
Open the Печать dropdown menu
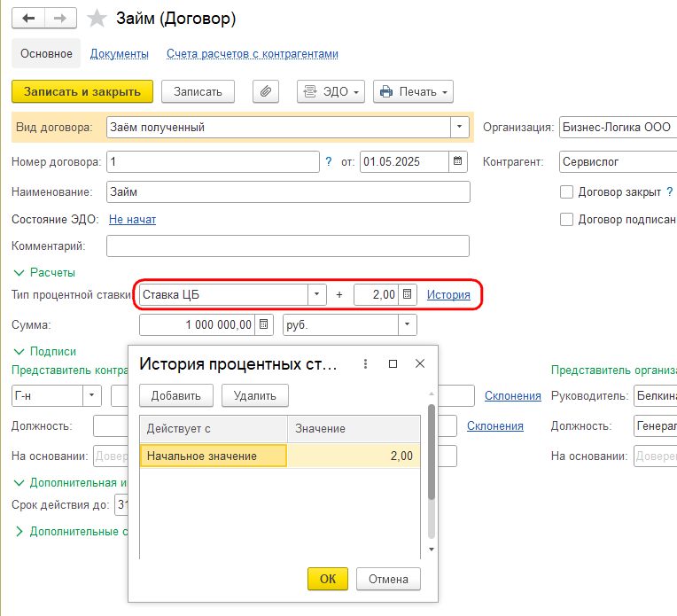tap(413, 91)
